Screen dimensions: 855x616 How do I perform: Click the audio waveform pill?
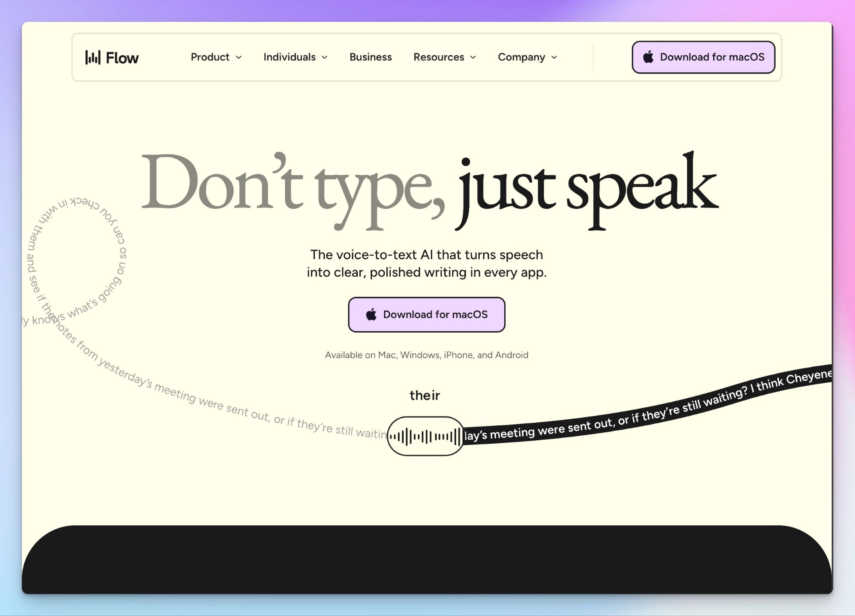(x=425, y=436)
